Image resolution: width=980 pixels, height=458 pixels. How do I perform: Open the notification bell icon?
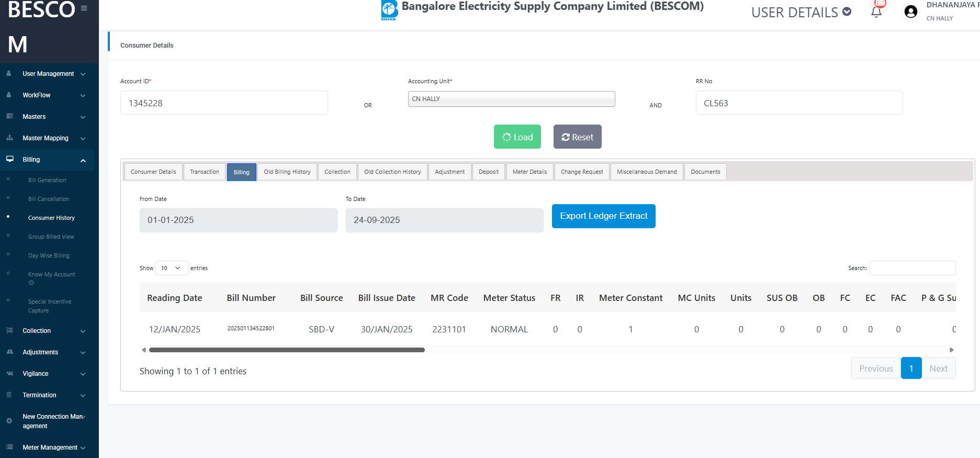pos(876,12)
